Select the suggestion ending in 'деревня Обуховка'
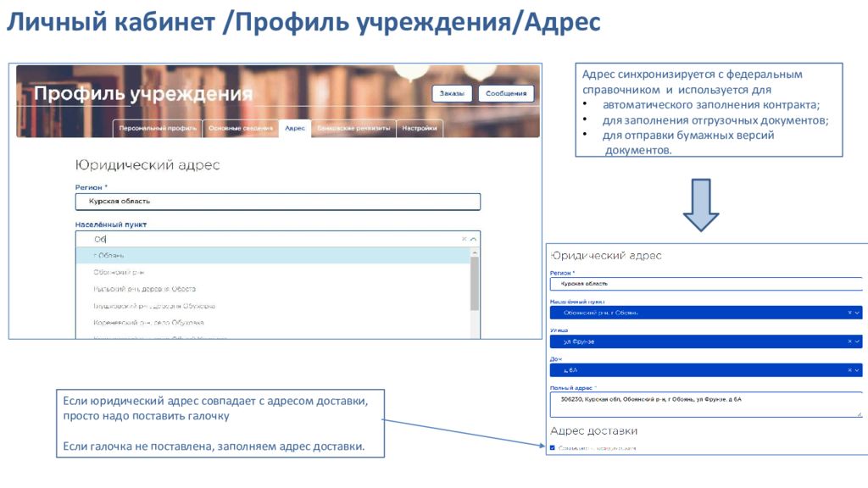The image size is (868, 488). pyautogui.click(x=273, y=306)
